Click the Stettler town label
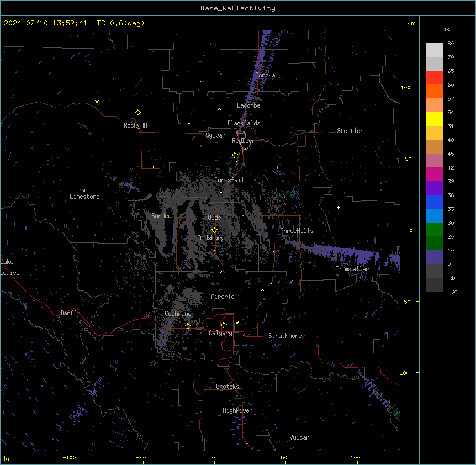 click(x=350, y=131)
